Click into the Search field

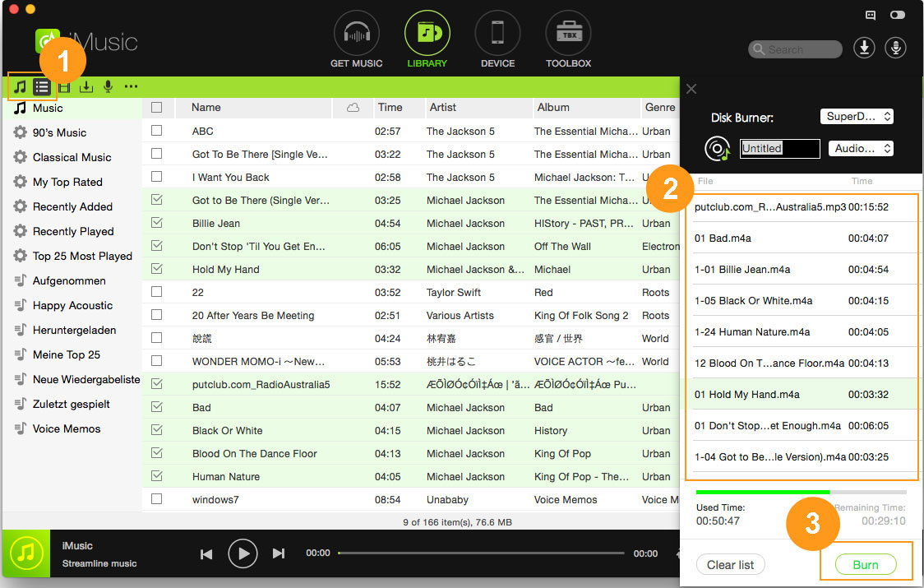point(796,49)
